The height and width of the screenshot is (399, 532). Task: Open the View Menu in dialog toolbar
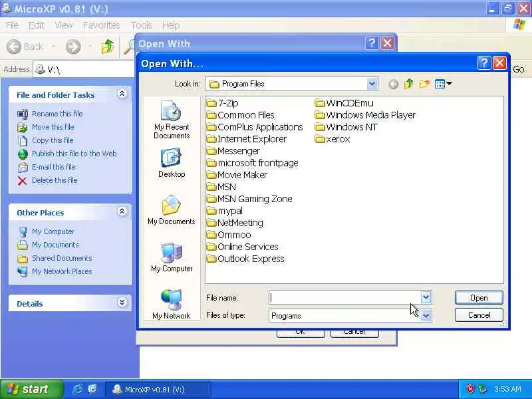point(443,84)
